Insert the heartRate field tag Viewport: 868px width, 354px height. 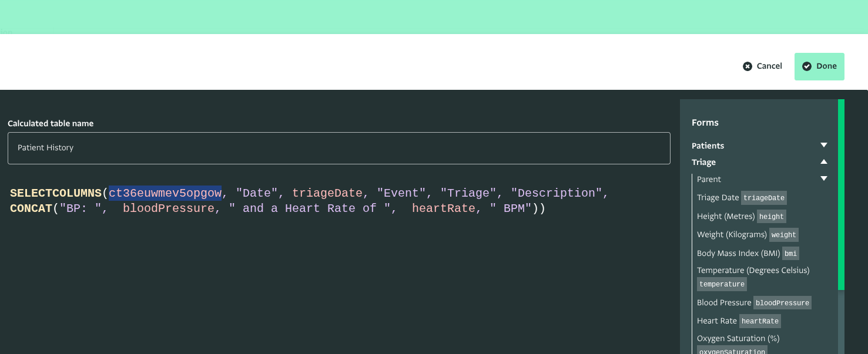pos(760,321)
